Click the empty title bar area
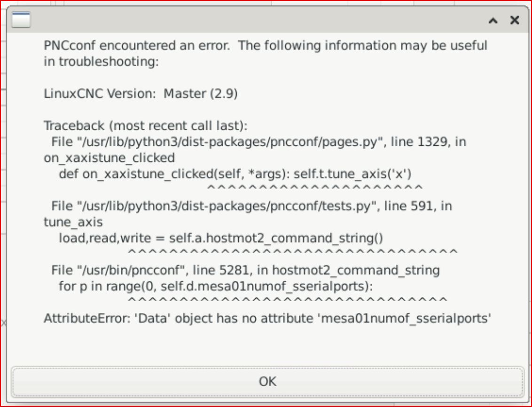The width and height of the screenshot is (532, 407). 254,20
